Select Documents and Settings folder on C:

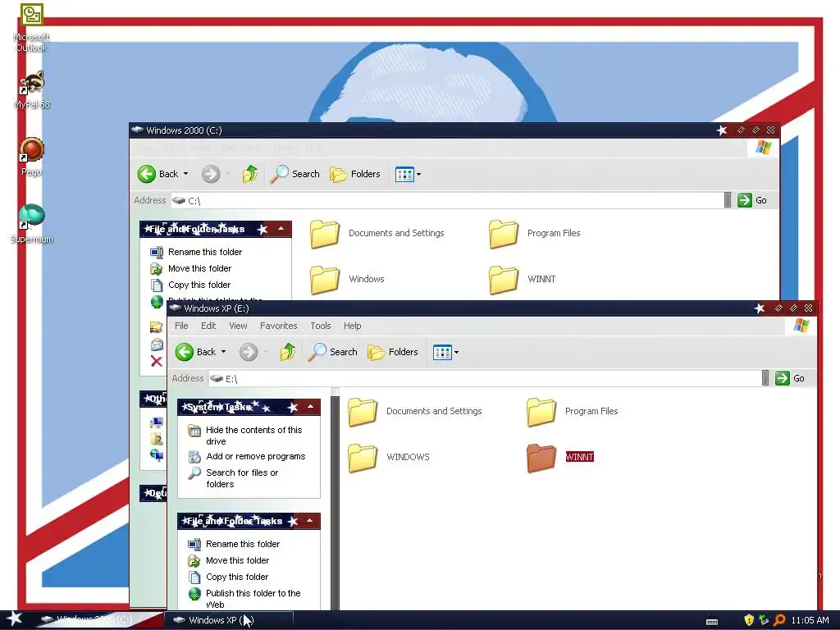tap(377, 233)
